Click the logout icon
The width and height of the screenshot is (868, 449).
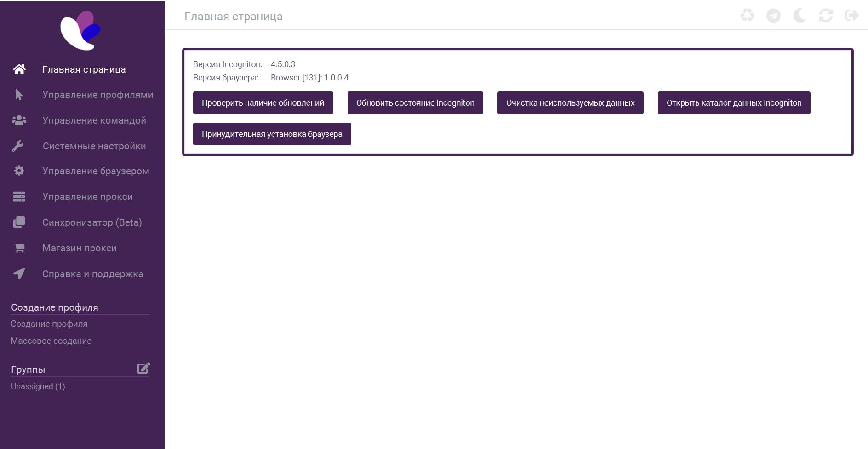pos(852,16)
